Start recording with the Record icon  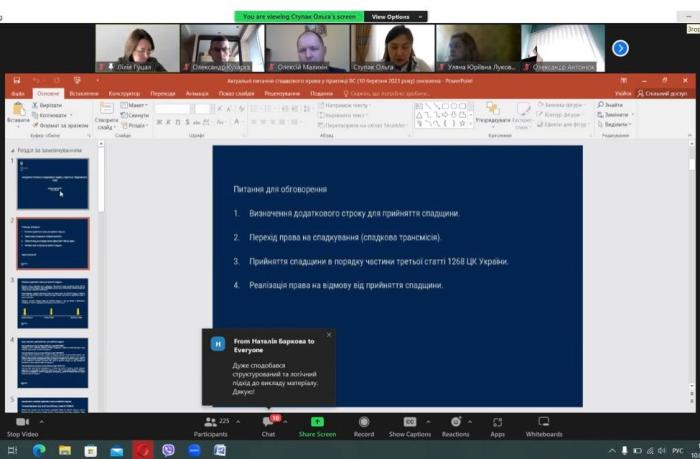[x=364, y=422]
